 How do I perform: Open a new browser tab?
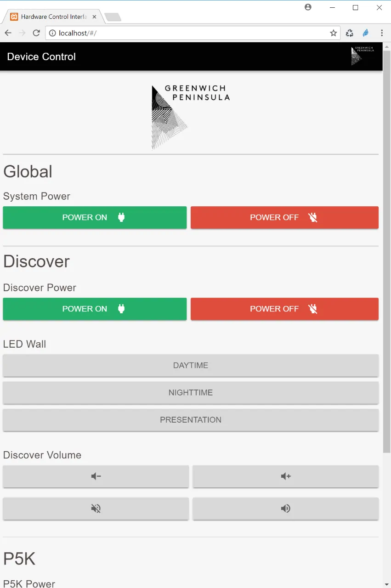click(113, 17)
